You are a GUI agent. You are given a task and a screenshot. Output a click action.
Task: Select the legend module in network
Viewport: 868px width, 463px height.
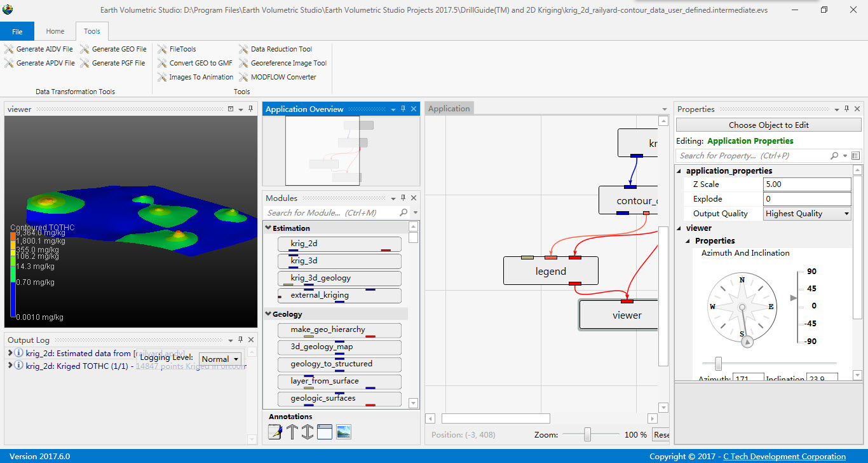pos(551,272)
